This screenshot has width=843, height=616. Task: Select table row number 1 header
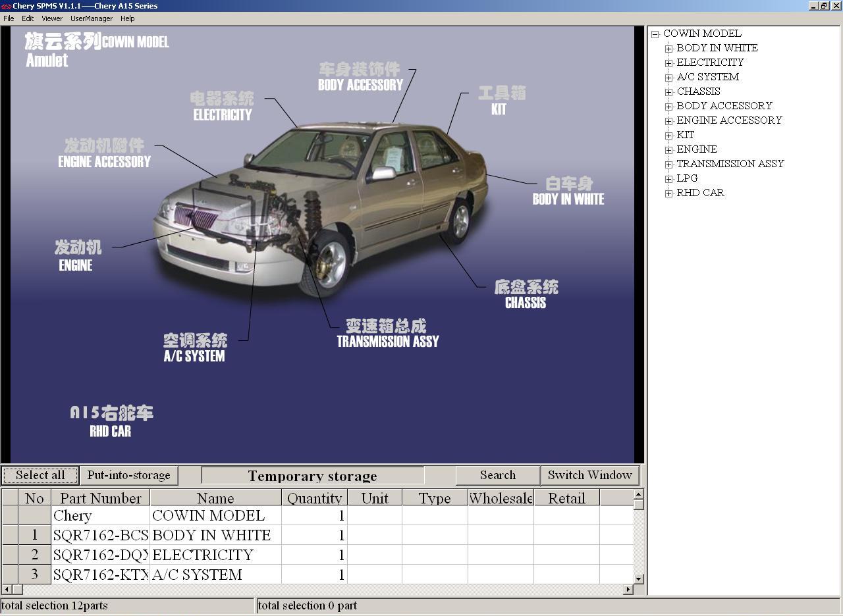click(34, 535)
